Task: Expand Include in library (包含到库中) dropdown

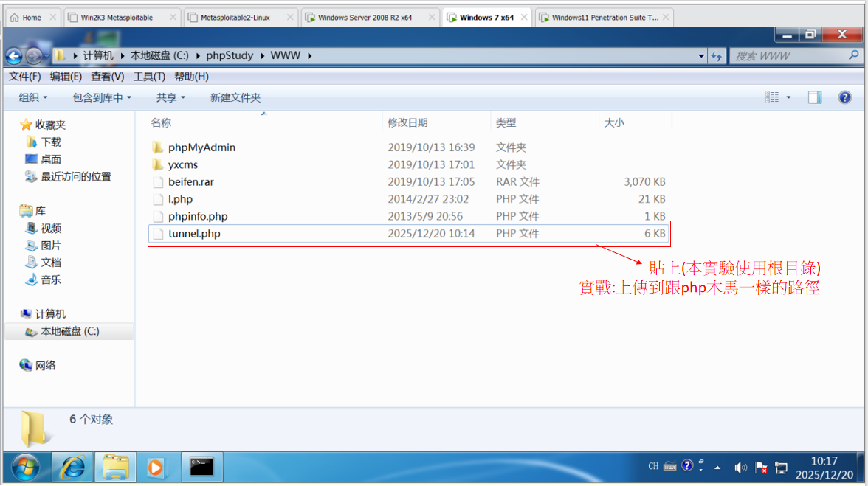Action: pyautogui.click(x=102, y=97)
